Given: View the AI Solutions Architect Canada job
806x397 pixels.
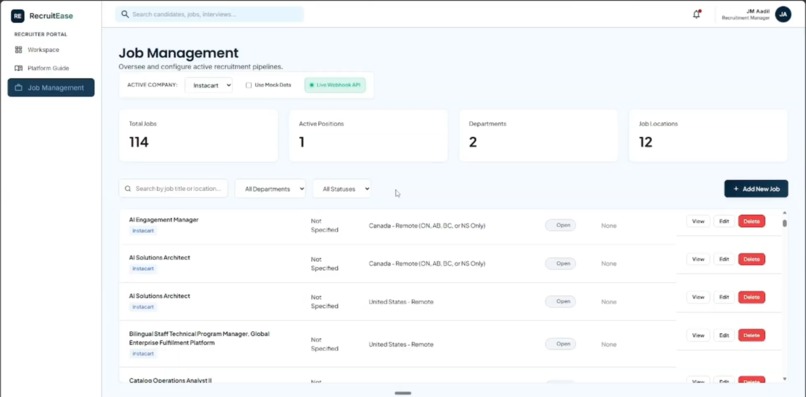Looking at the screenshot, I should (x=698, y=259).
